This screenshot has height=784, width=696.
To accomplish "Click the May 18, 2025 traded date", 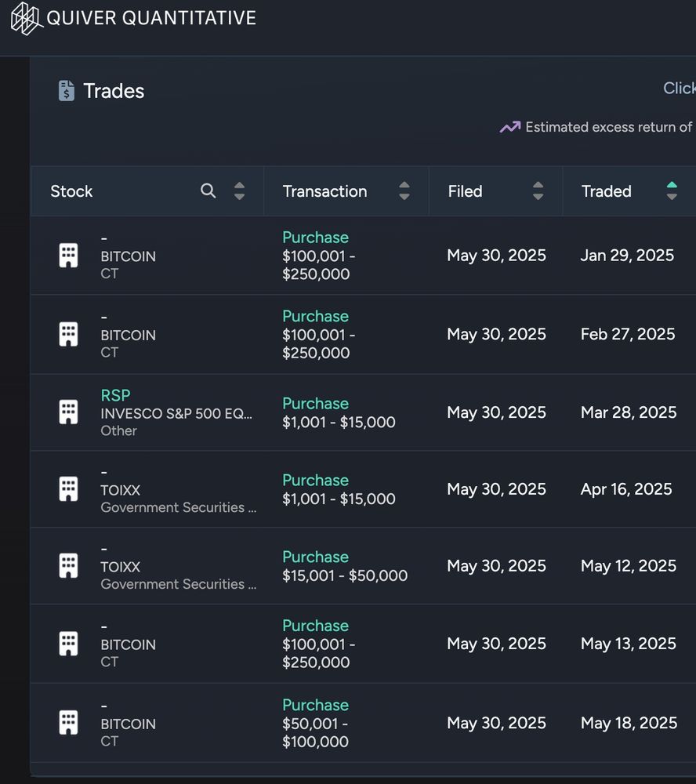I will (x=629, y=723).
